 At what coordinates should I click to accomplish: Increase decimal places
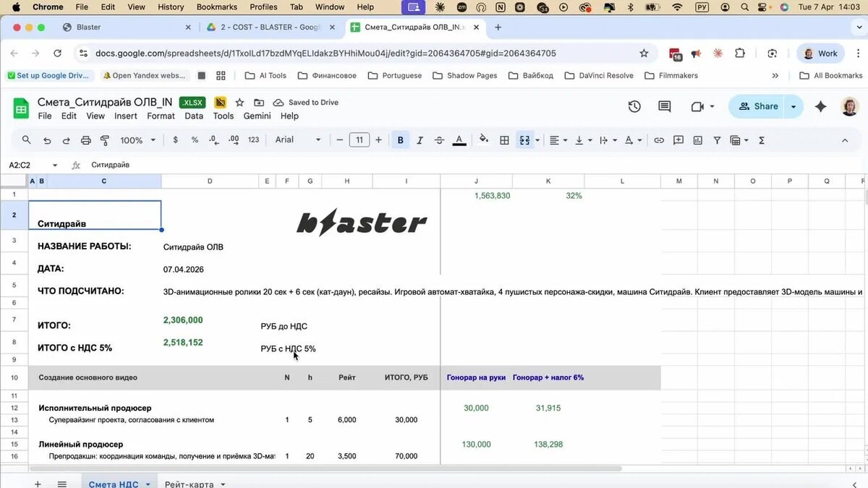(233, 140)
